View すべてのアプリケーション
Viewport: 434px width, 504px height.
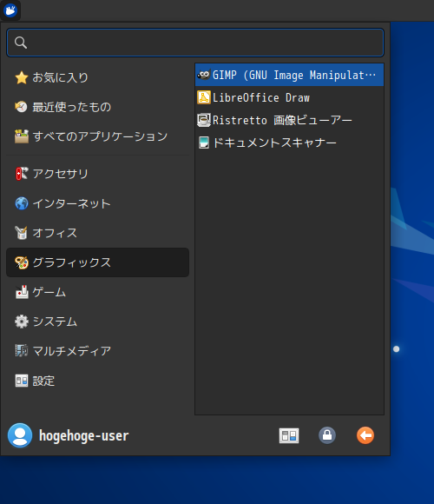coord(97,136)
